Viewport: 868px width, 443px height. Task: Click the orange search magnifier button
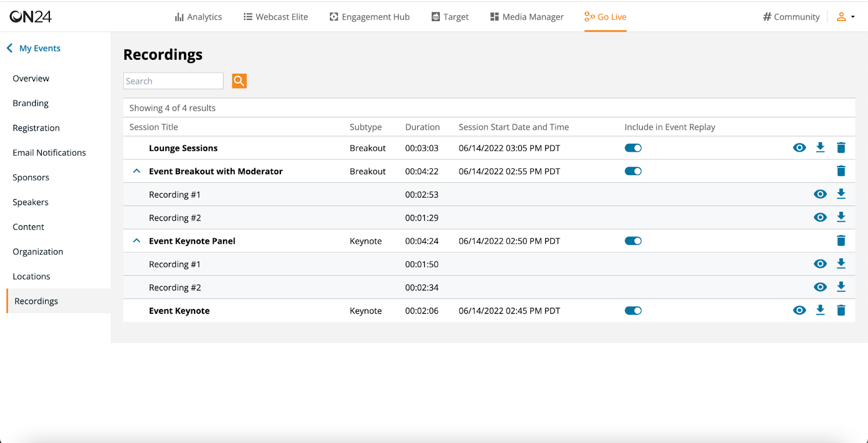[239, 81]
